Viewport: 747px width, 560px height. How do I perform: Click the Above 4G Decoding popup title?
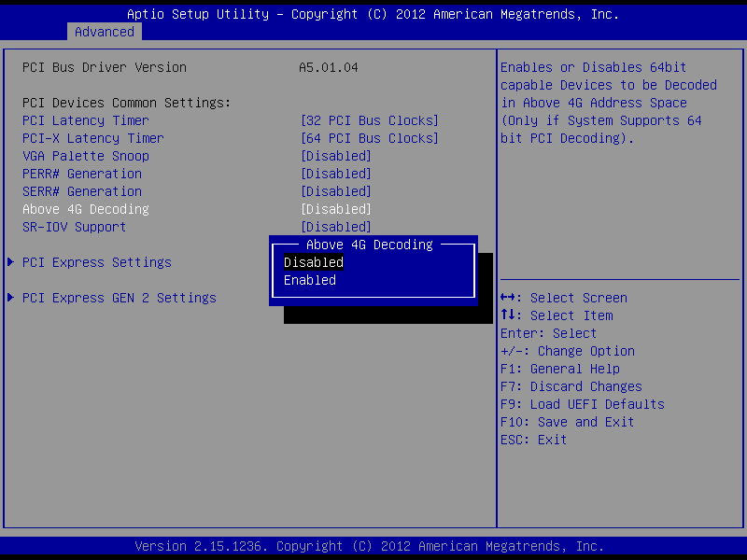(370, 245)
